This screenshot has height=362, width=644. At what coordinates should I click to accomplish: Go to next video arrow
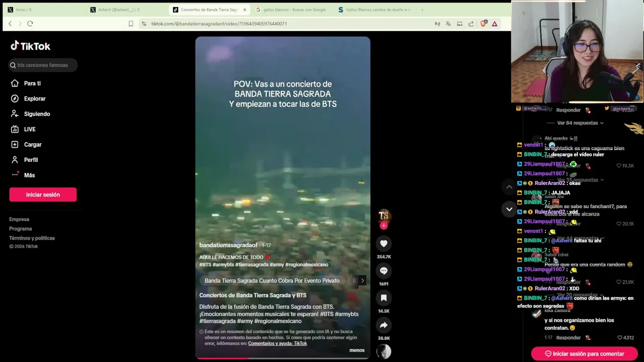(x=509, y=209)
